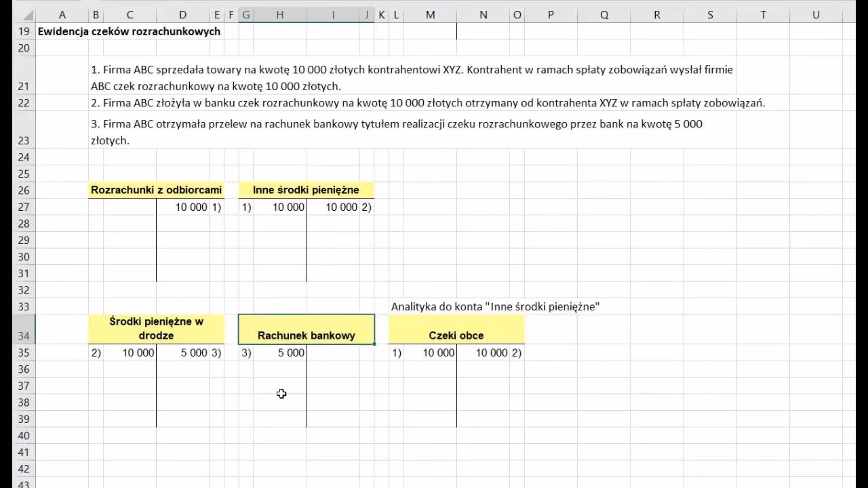Select the 5 000 credit in Środki pieniężne w drodze
This screenshot has width=868, height=488.
coord(193,353)
